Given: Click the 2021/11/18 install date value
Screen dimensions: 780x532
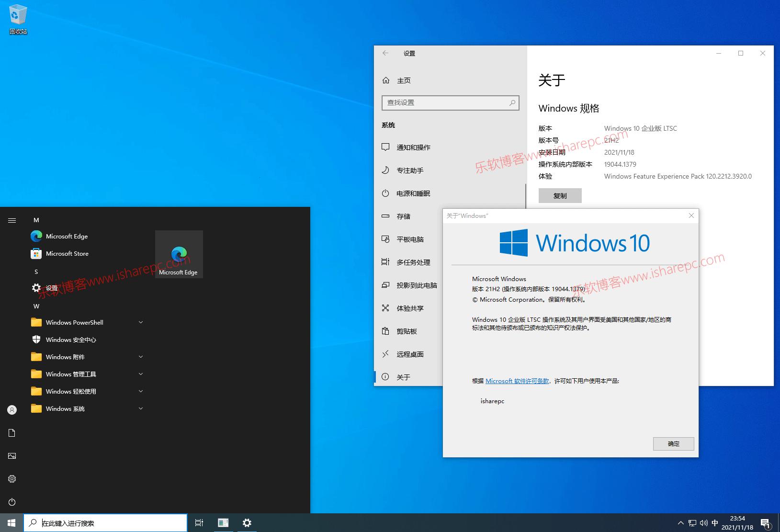Looking at the screenshot, I should (x=619, y=152).
